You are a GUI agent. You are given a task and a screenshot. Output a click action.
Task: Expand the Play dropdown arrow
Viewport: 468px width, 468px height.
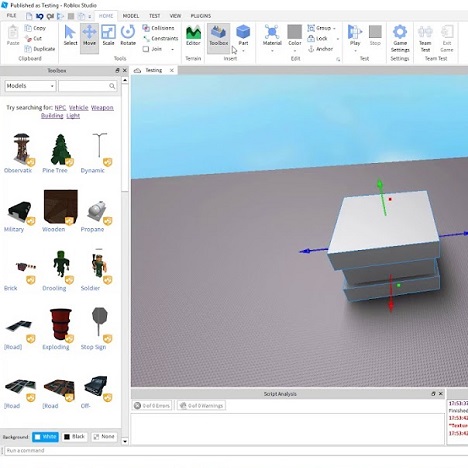355,51
